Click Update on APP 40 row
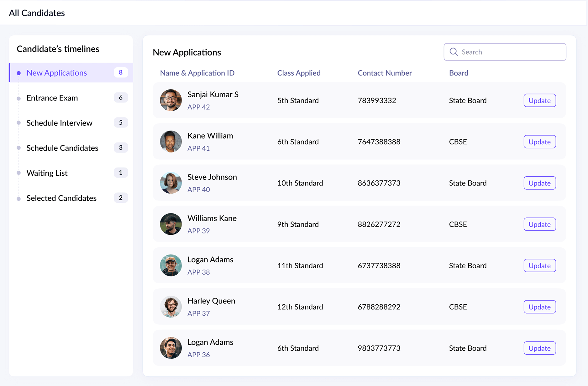The width and height of the screenshot is (588, 386). click(539, 183)
